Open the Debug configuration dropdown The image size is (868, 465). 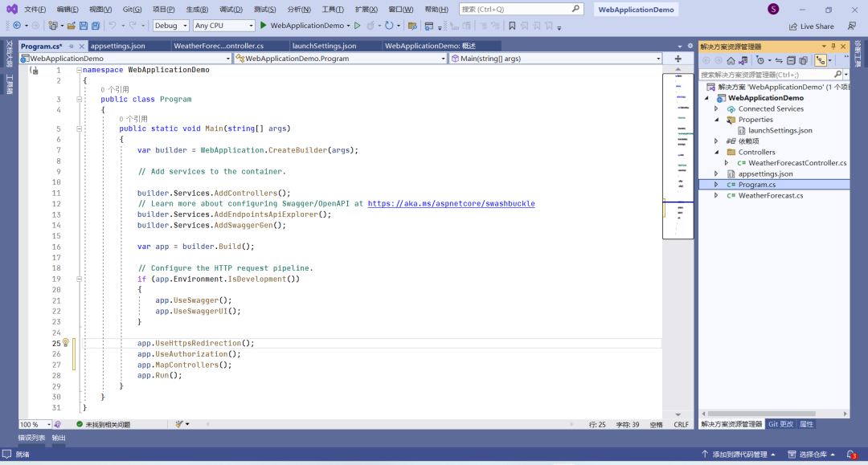(x=170, y=26)
